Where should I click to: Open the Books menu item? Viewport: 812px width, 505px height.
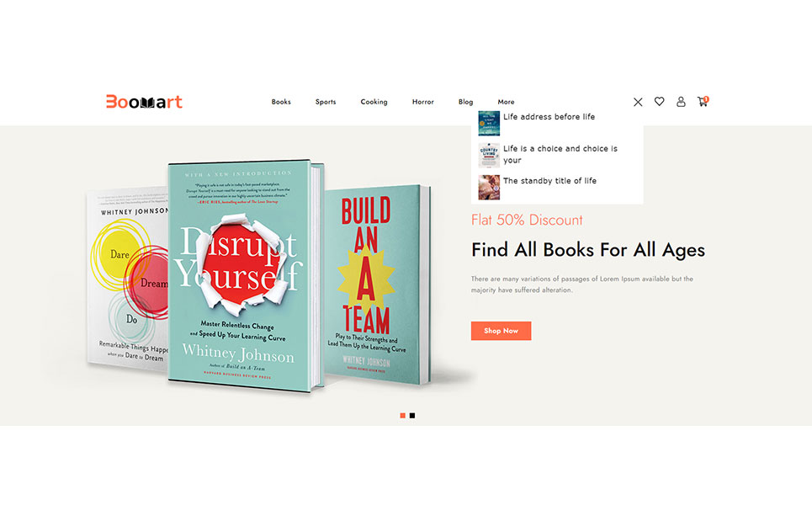click(x=281, y=102)
